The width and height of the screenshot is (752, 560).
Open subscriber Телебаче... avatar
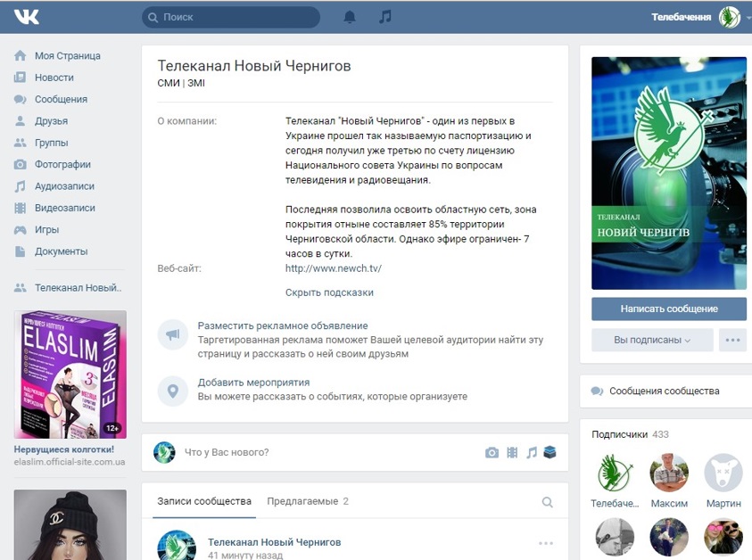tap(615, 473)
